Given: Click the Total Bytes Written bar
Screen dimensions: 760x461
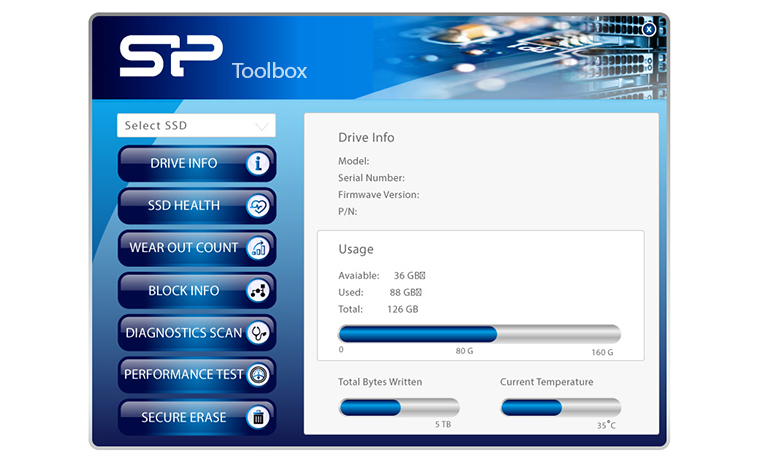Looking at the screenshot, I should coord(399,408).
